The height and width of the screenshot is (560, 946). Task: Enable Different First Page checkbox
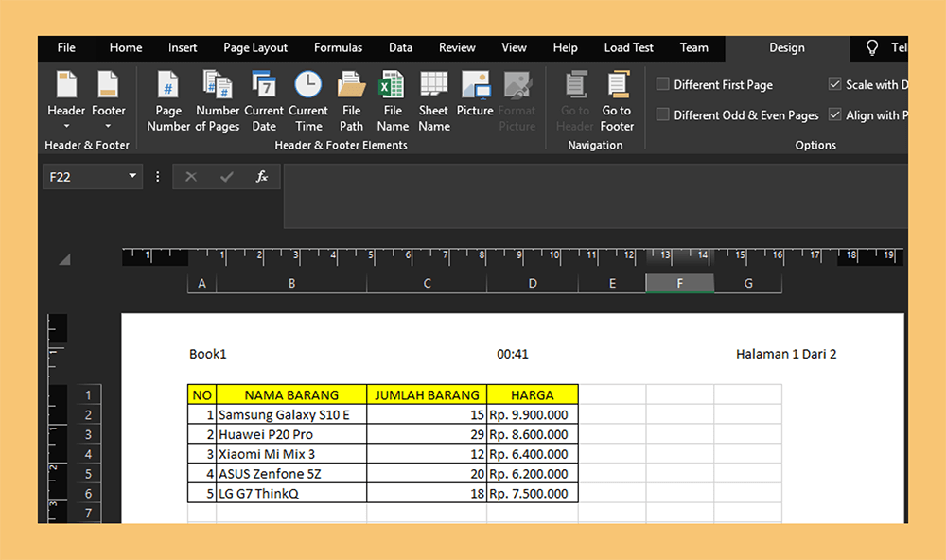point(662,84)
